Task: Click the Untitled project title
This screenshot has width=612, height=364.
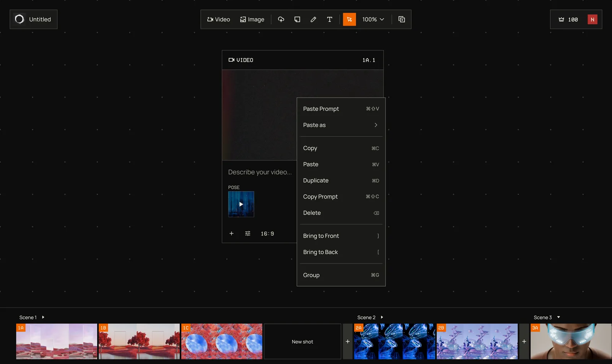Action: 40,19
